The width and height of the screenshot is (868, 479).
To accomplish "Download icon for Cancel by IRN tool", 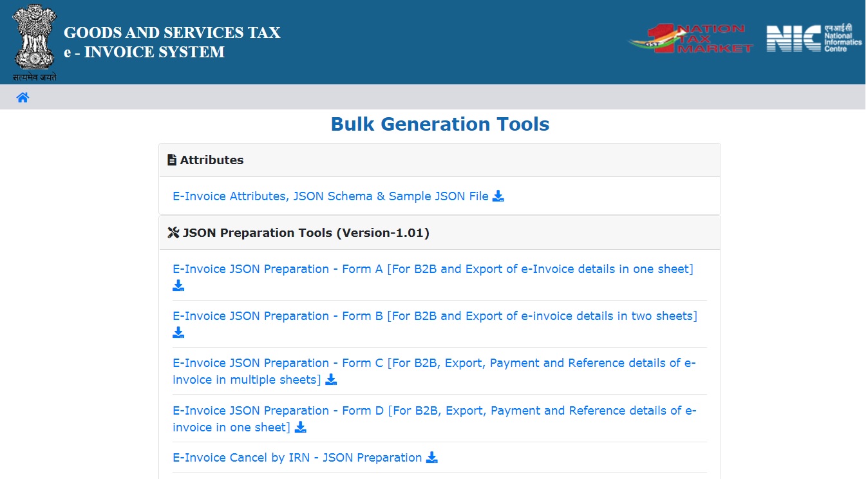I will pyautogui.click(x=432, y=458).
